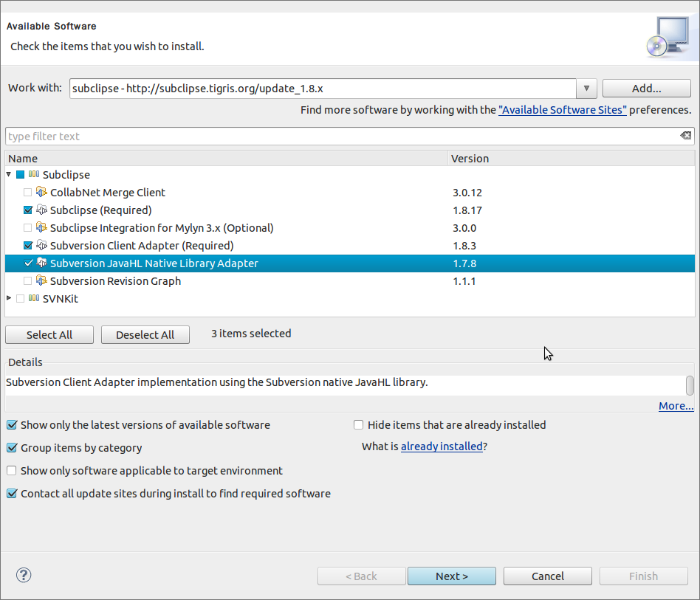This screenshot has width=700, height=600.
Task: Check Subclipse Integration for Mylyn checkbox
Action: [x=27, y=227]
